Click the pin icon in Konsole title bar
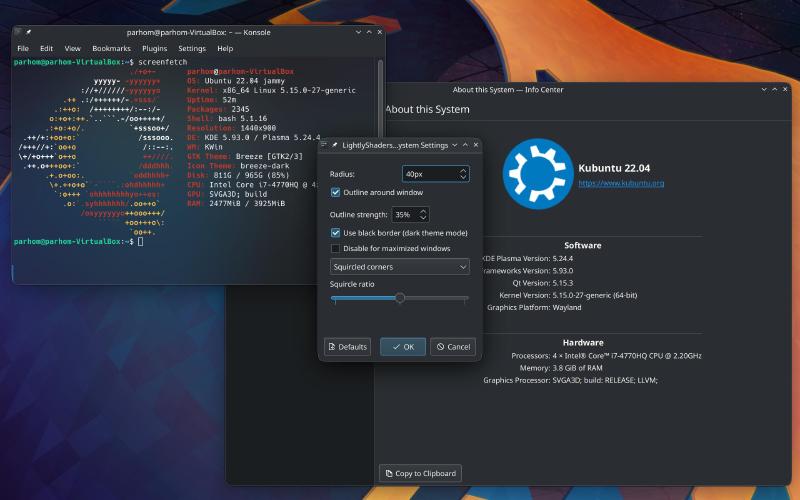The image size is (800, 500). tap(29, 33)
